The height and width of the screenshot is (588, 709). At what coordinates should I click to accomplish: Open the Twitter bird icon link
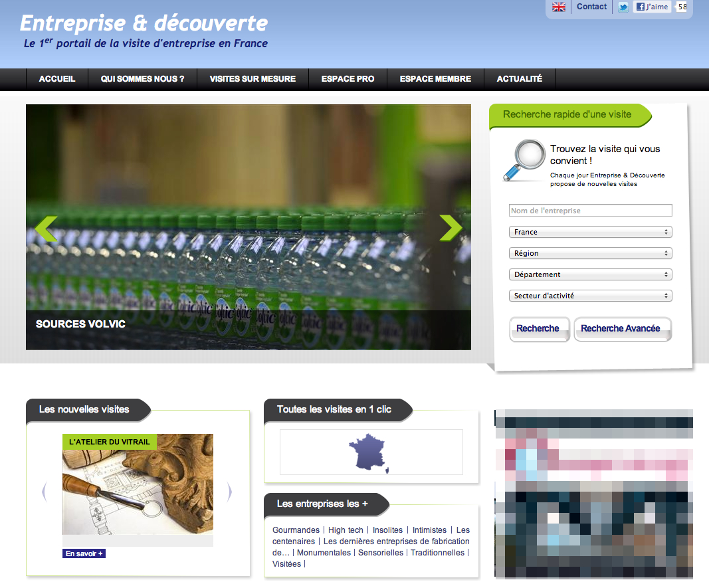click(x=623, y=7)
